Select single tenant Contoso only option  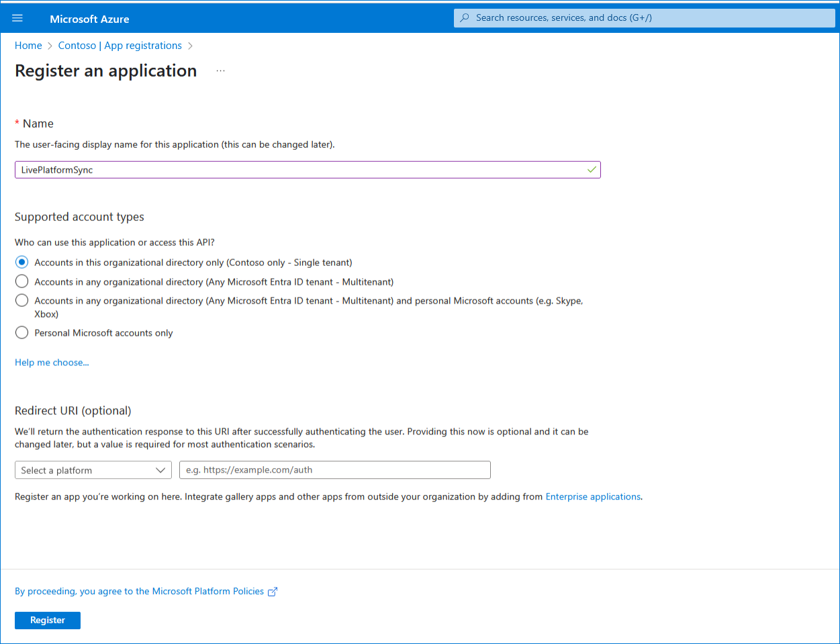coord(22,263)
